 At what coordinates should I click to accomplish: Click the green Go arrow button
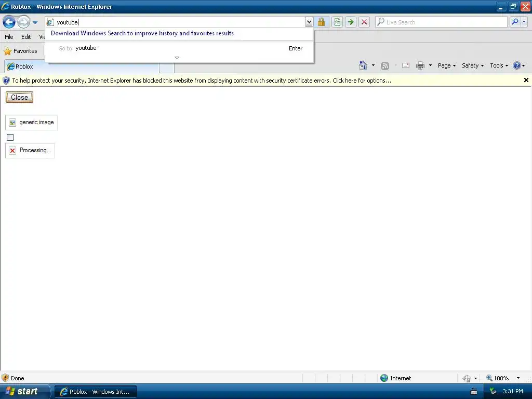(x=351, y=22)
